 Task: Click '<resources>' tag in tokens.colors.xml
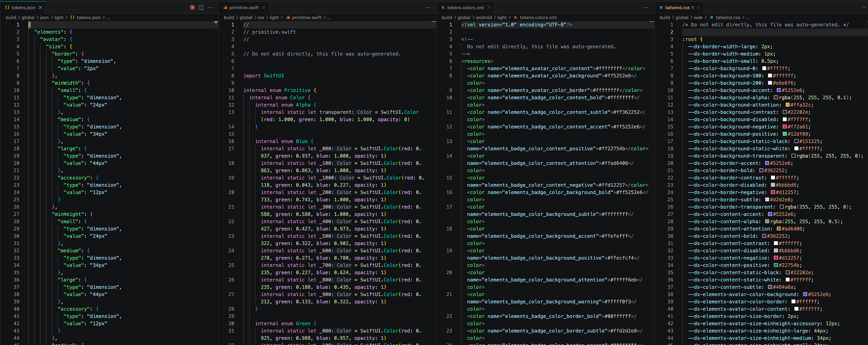[x=477, y=61]
